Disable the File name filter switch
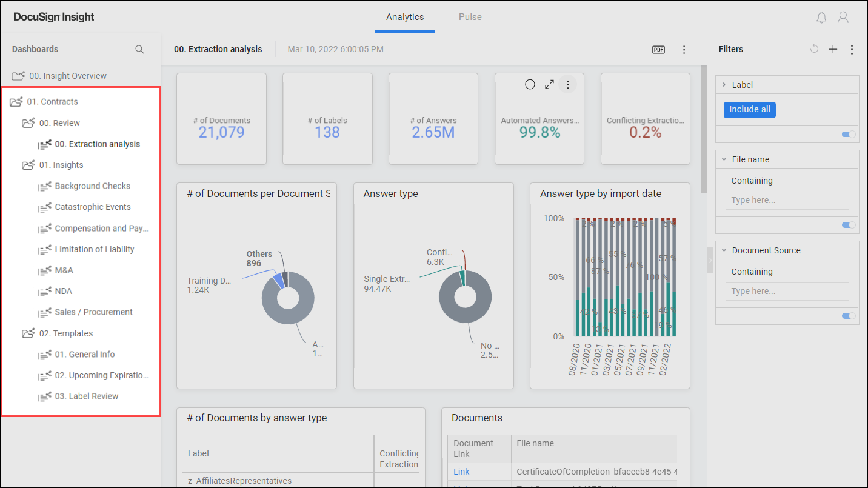Screen dimensions: 868x488 coord(849,225)
